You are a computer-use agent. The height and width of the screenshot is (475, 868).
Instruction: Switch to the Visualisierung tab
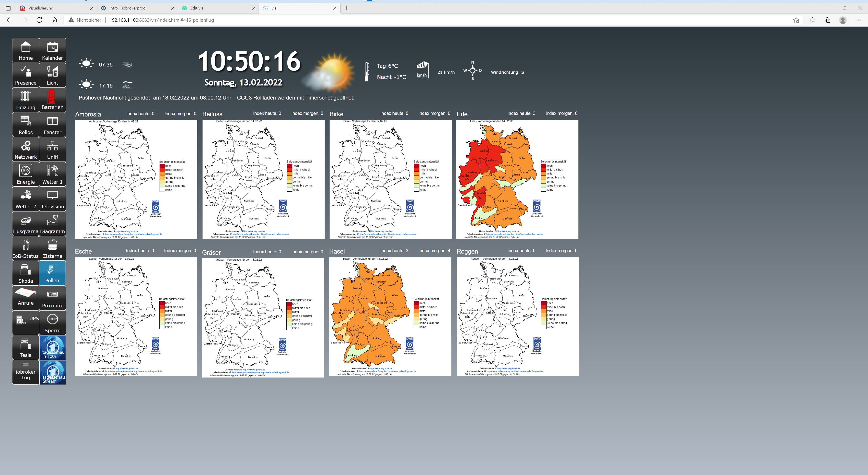[x=54, y=8]
